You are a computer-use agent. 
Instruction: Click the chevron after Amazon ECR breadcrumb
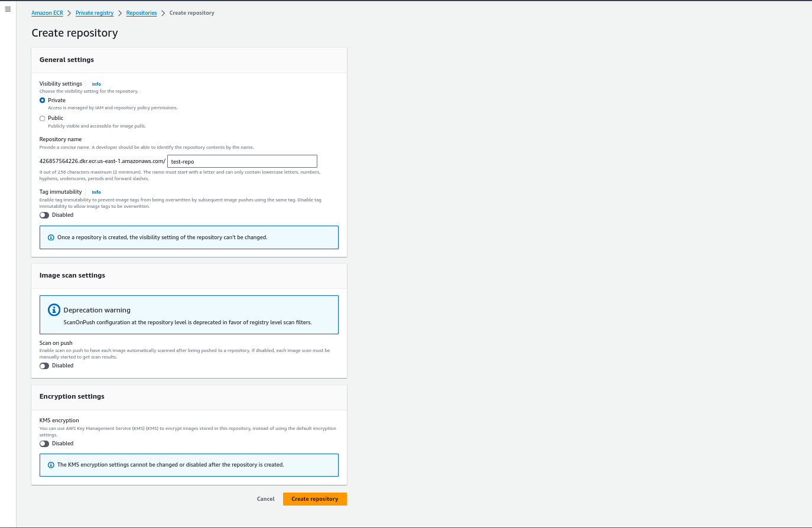[69, 13]
